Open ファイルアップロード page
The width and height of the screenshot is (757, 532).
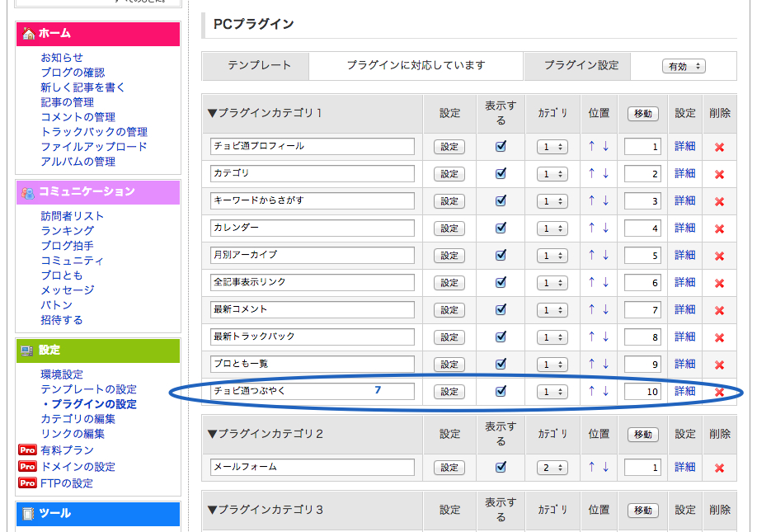(94, 147)
